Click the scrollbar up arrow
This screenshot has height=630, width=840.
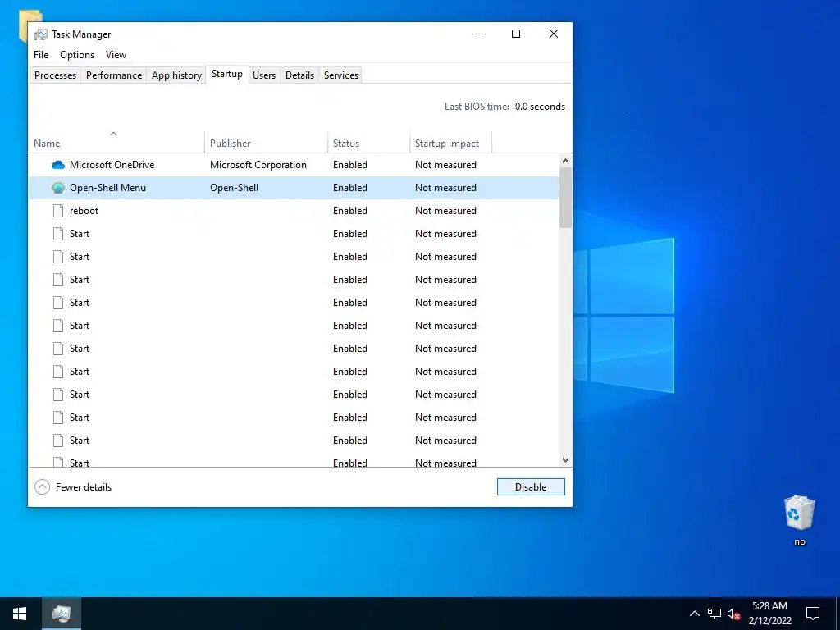pos(565,161)
